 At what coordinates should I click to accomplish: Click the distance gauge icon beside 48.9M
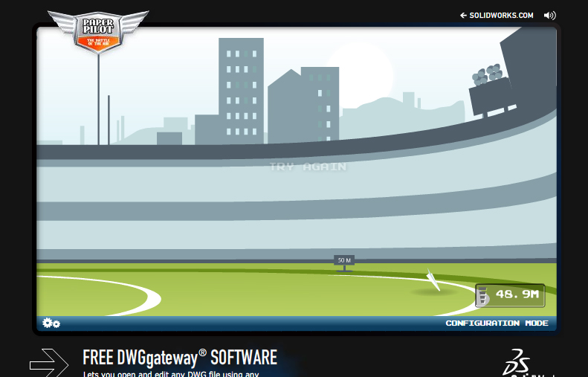click(484, 295)
